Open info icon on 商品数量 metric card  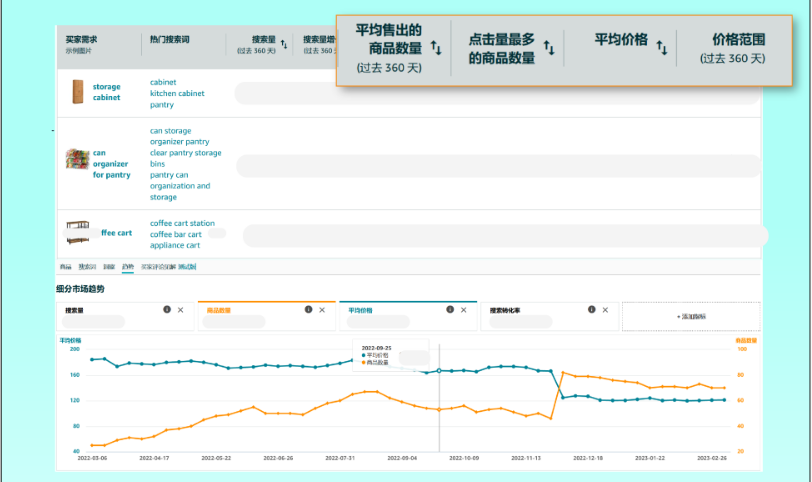308,310
